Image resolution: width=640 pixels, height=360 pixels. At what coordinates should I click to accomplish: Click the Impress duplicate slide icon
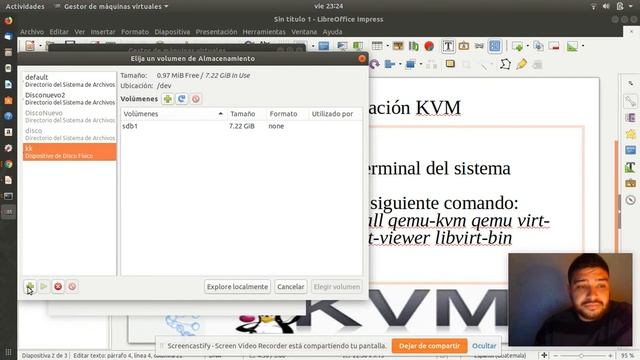coord(538,46)
